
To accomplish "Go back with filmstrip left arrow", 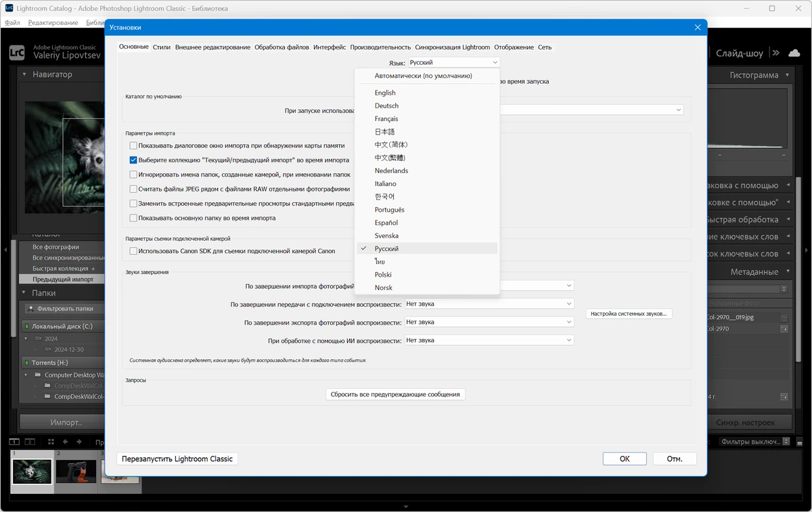I will 66,442.
